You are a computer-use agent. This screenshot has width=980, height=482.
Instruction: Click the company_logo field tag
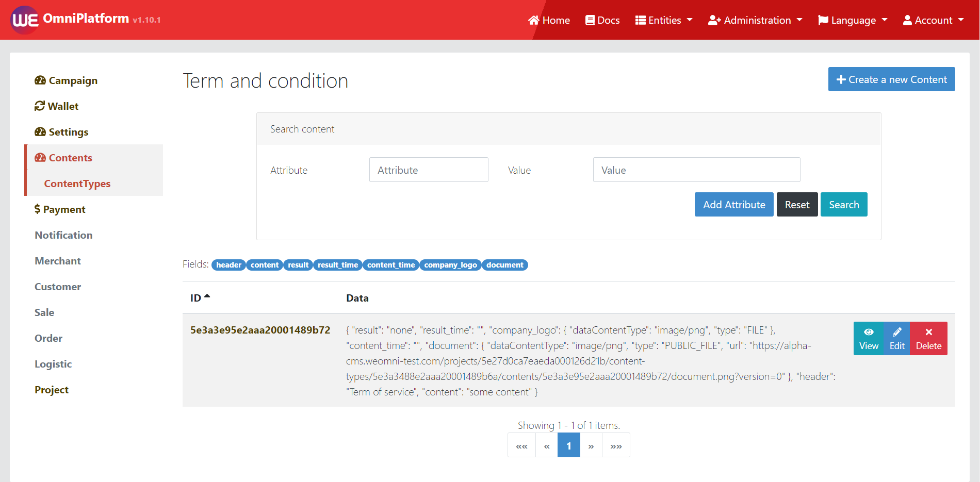[x=450, y=265]
